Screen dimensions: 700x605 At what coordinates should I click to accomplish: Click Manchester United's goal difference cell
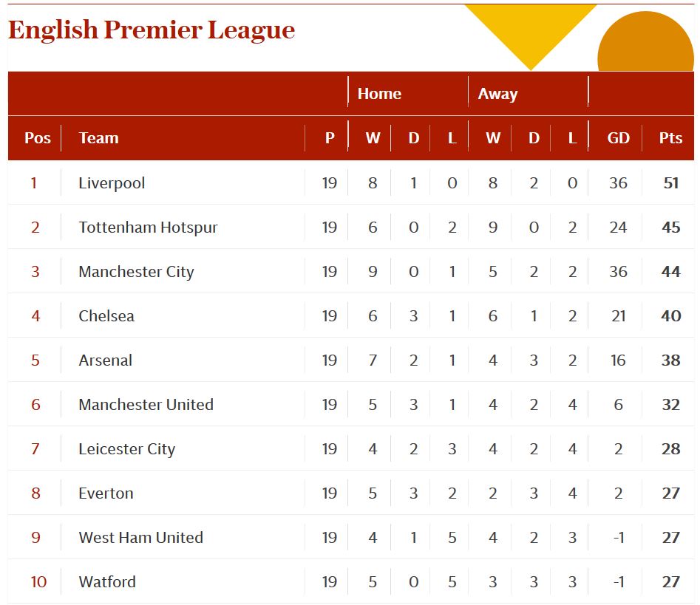click(x=618, y=405)
